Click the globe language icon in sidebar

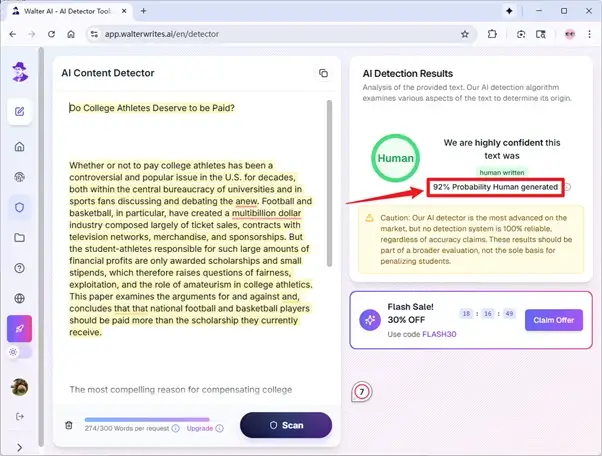[19, 298]
